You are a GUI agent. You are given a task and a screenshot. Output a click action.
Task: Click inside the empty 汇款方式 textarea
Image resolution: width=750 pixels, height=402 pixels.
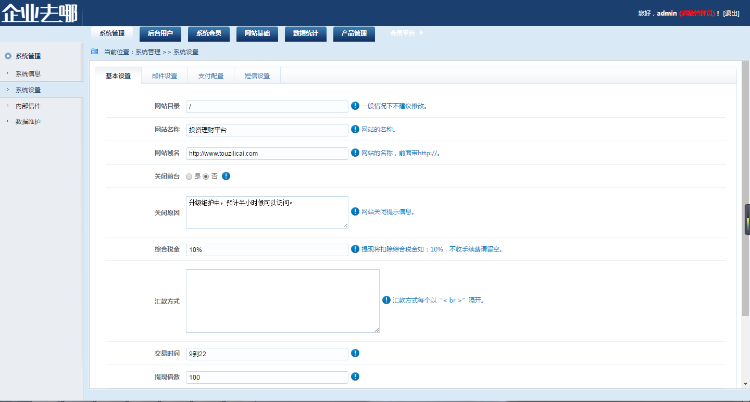[x=283, y=301]
